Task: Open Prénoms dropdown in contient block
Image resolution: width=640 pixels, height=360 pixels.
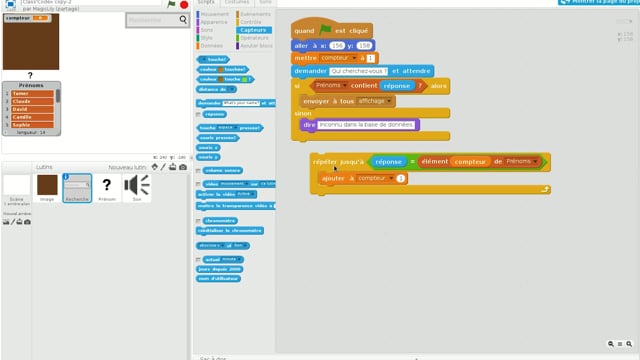Action: tap(345, 85)
